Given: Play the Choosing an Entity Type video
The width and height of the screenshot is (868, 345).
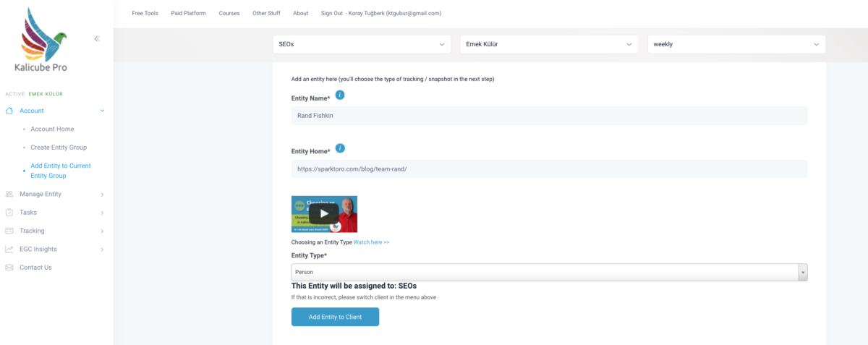Looking at the screenshot, I should [324, 213].
